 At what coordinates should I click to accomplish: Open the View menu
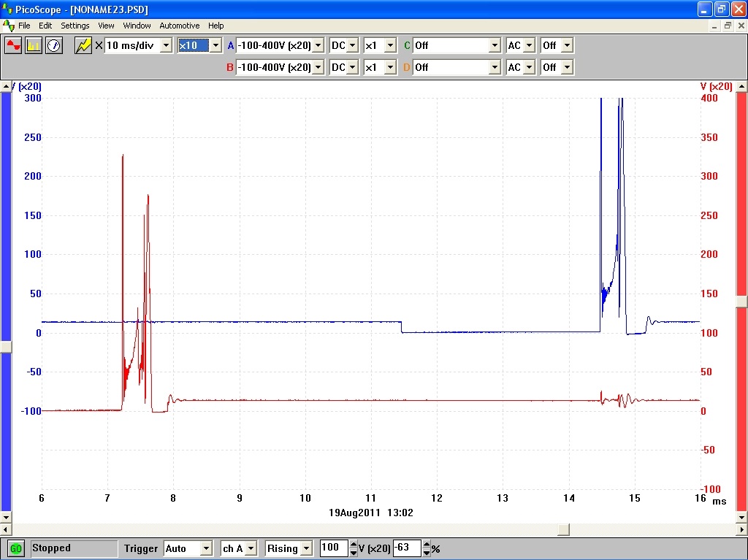[x=106, y=26]
